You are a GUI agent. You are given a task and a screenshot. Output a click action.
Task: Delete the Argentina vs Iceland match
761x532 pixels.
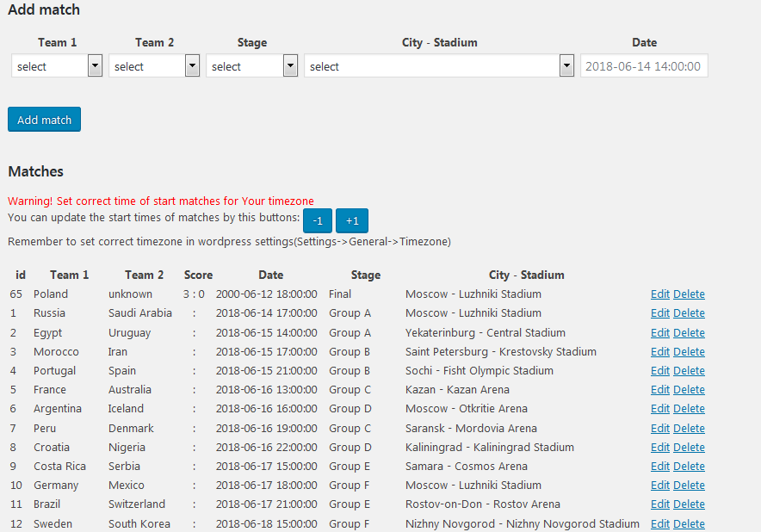pyautogui.click(x=689, y=409)
